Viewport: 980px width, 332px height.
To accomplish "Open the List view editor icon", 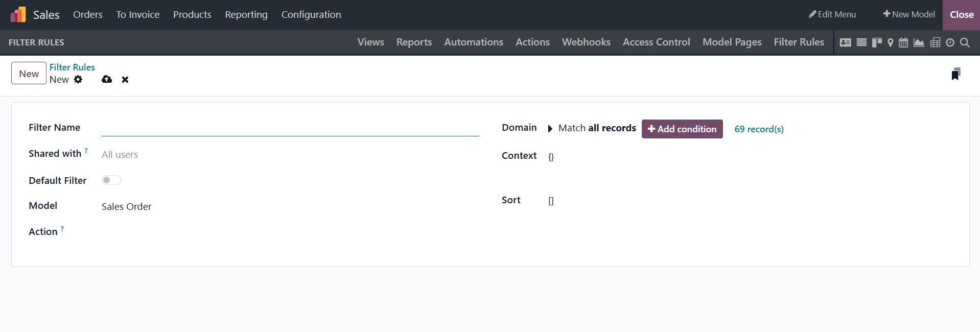I will click(861, 42).
